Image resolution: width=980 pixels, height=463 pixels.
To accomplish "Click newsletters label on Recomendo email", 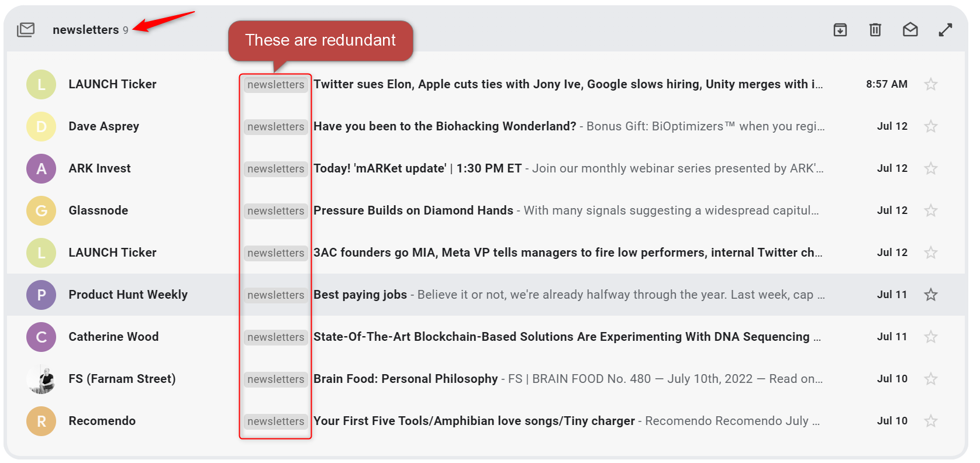I will (276, 421).
